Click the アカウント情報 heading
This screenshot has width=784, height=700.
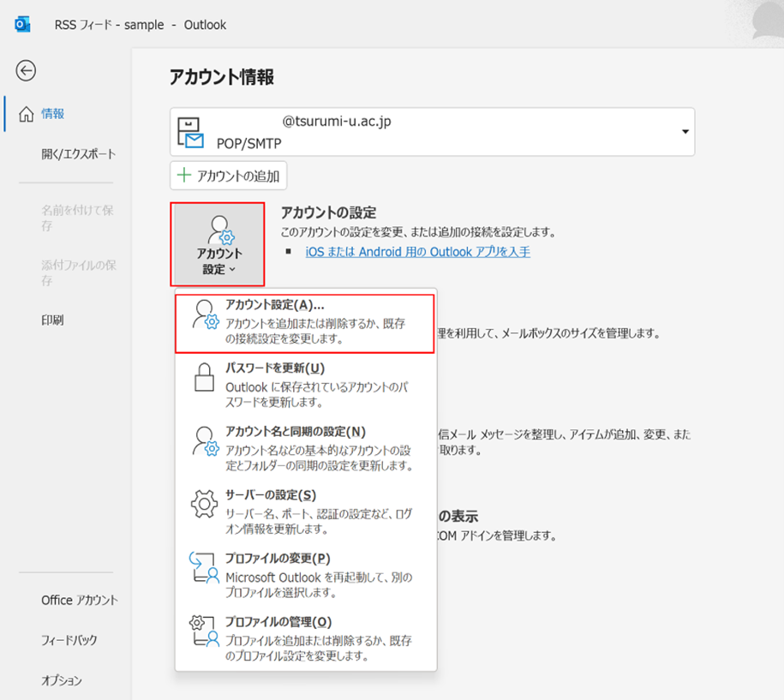(x=222, y=77)
